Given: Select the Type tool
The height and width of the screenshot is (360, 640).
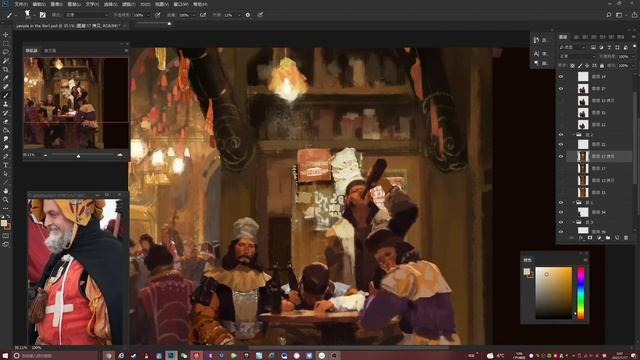Looking at the screenshot, I should (x=6, y=165).
